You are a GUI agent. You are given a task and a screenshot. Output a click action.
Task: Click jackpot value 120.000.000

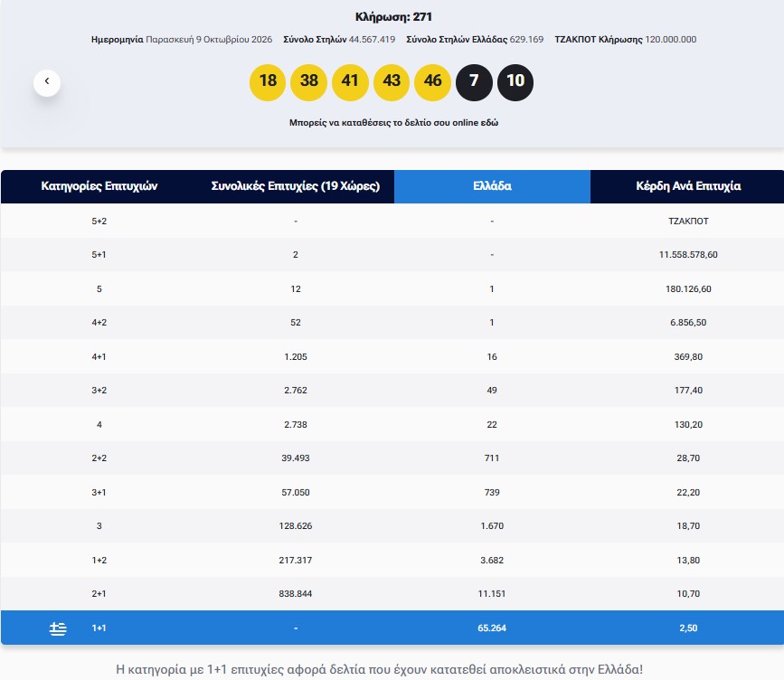[670, 40]
